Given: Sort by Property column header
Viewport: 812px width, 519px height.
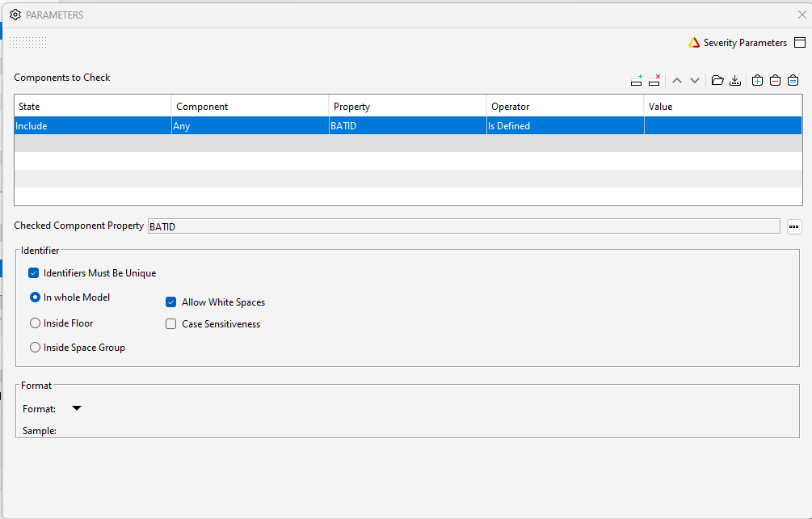Looking at the screenshot, I should coord(407,106).
